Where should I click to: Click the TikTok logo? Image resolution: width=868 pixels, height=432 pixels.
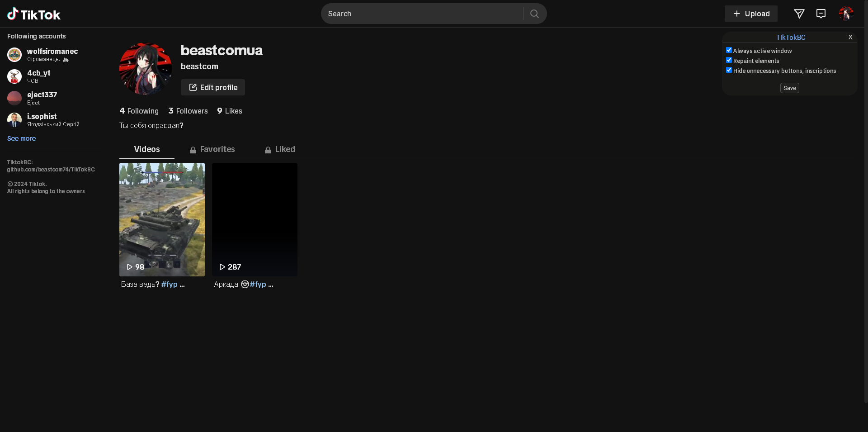pyautogui.click(x=34, y=14)
